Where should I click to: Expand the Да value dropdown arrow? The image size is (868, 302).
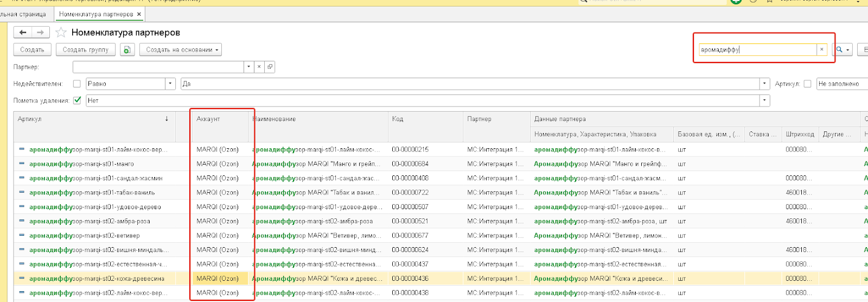pos(765,84)
